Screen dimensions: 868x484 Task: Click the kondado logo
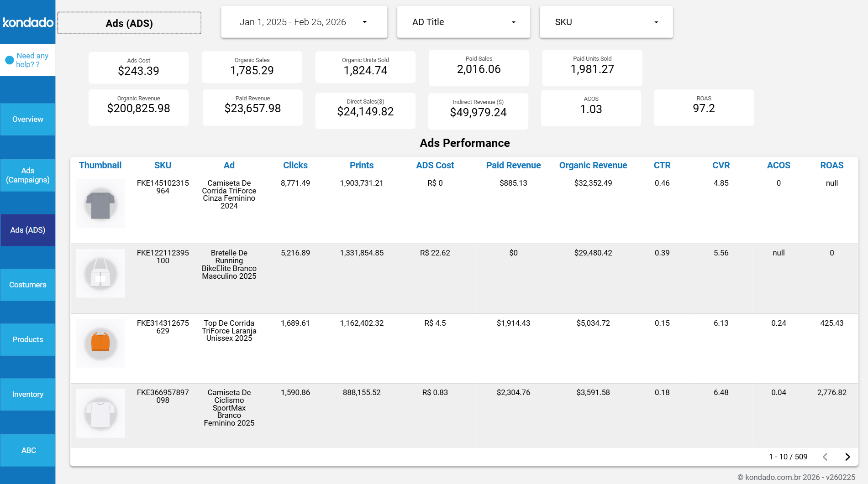click(27, 21)
